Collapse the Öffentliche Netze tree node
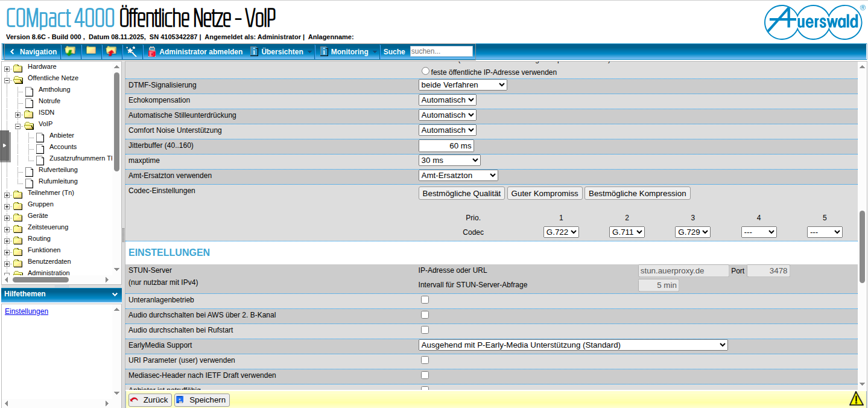 coord(7,79)
